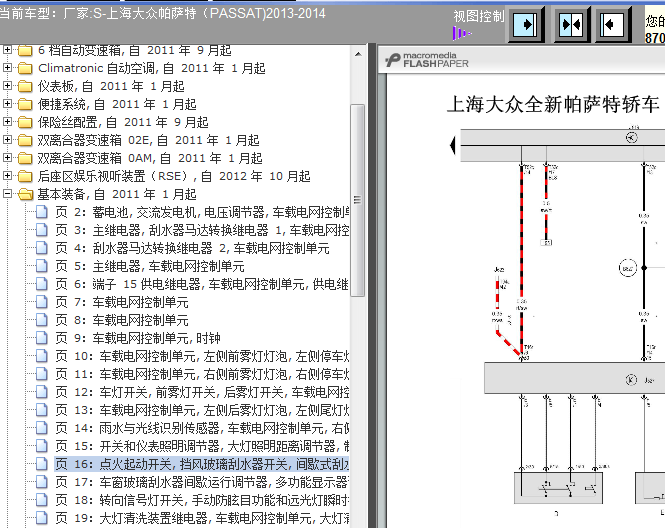Screen dimensions: 665x528
Task: Expand the 仪表板 folder node
Action: pos(7,86)
